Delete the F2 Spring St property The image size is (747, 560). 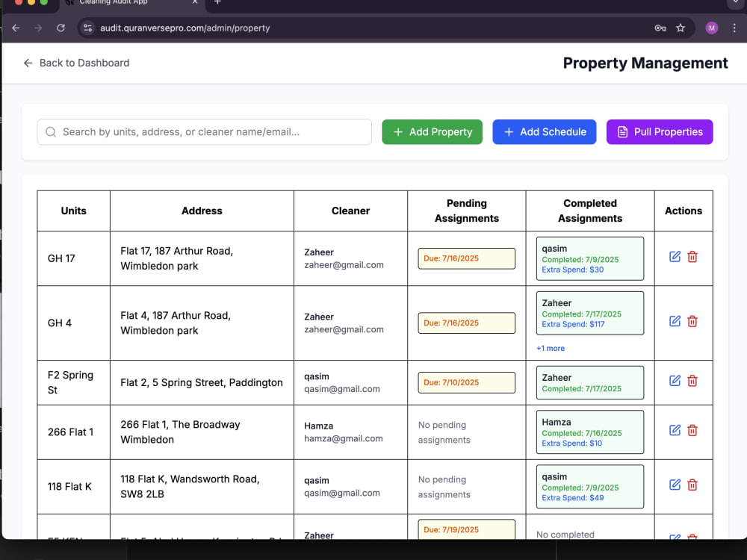tap(692, 381)
